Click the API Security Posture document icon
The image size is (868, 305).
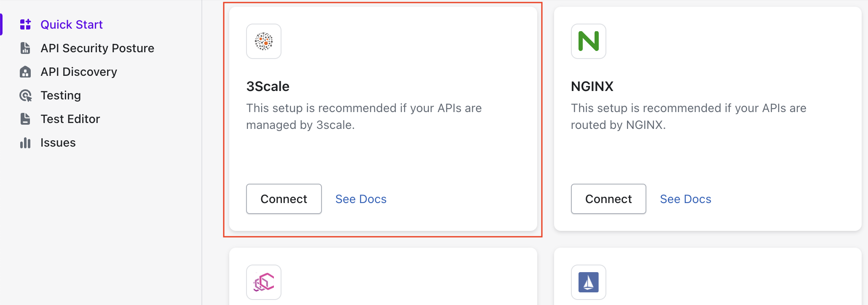tap(25, 48)
